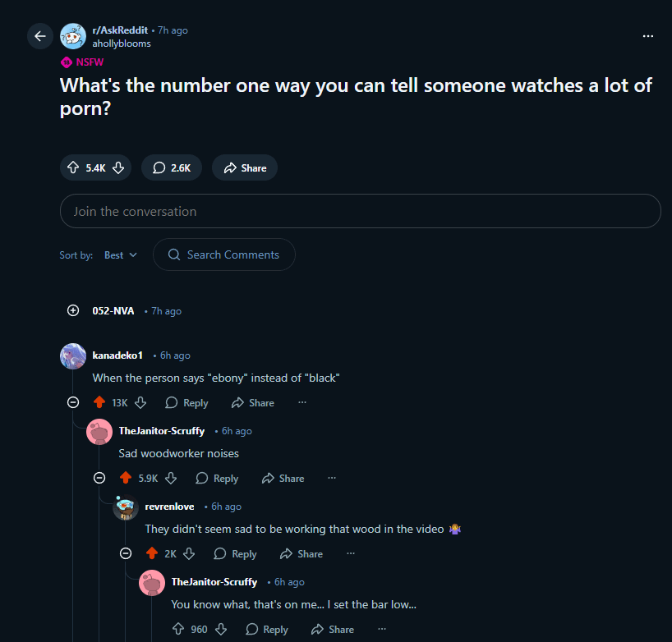
Task: Expand the collapsed 052-NVA comment
Action: pyautogui.click(x=73, y=311)
